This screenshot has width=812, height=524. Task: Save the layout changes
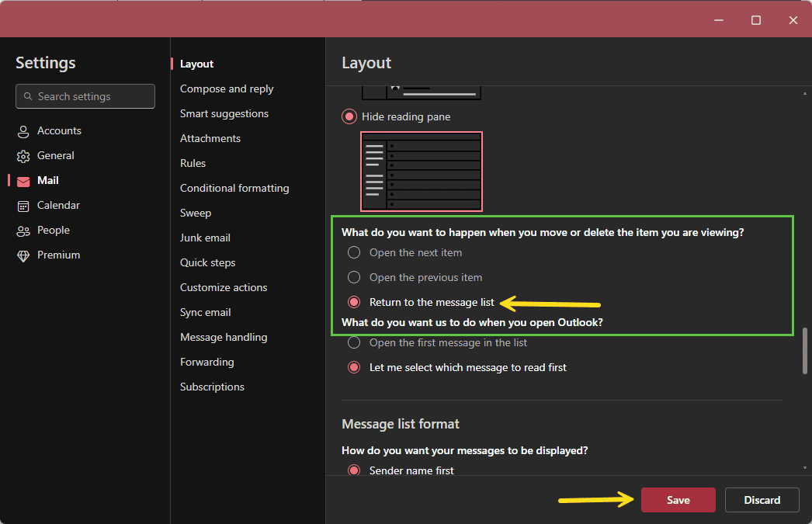click(678, 500)
